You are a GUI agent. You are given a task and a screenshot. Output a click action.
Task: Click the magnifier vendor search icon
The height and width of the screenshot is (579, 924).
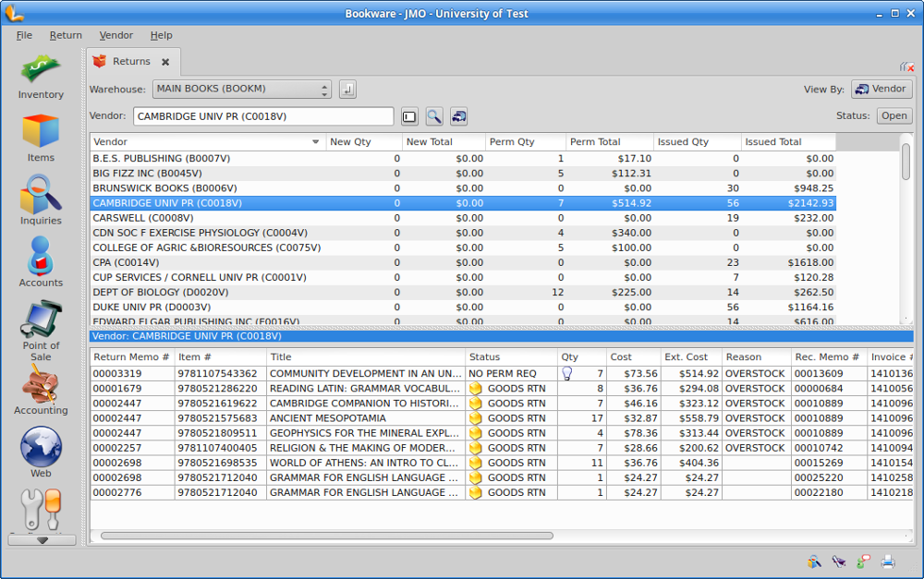click(x=434, y=116)
